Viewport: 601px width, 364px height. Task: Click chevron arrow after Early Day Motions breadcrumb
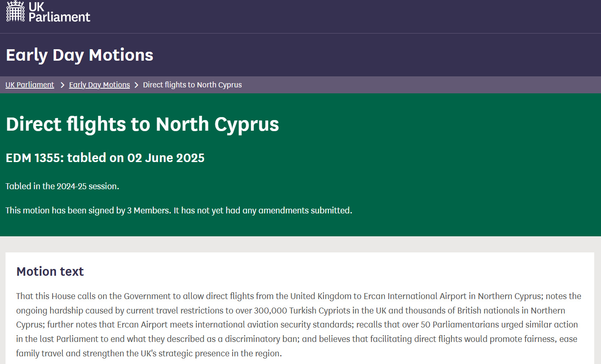137,85
